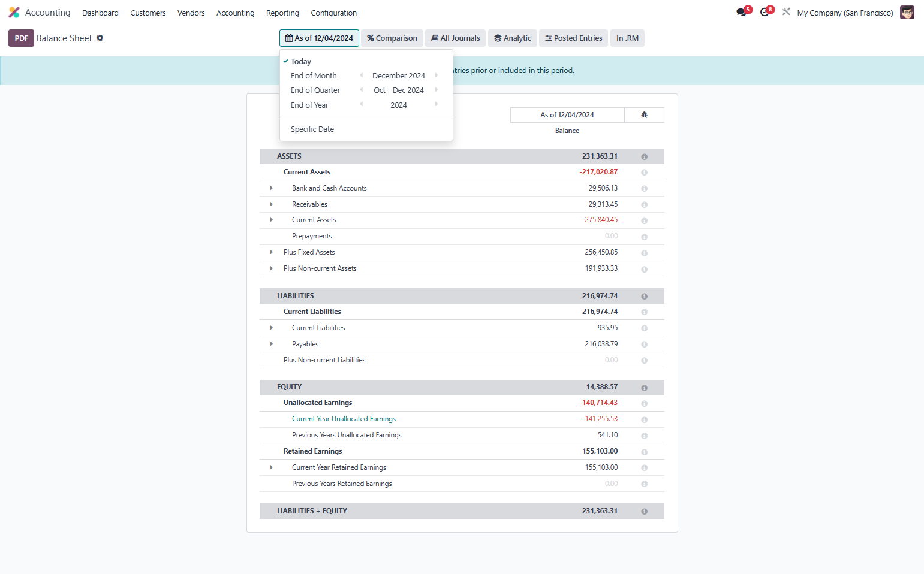Go to next month after December 2024
This screenshot has height=574, width=924.
click(x=437, y=75)
